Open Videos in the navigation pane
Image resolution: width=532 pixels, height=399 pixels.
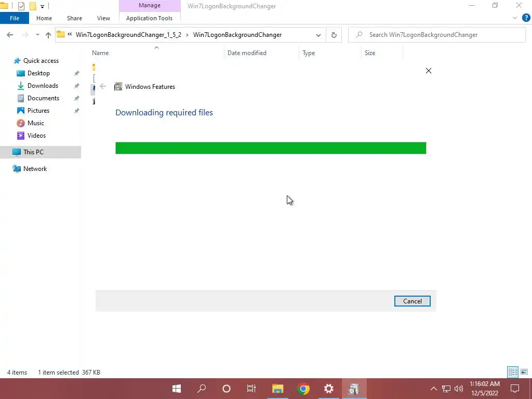(x=36, y=136)
